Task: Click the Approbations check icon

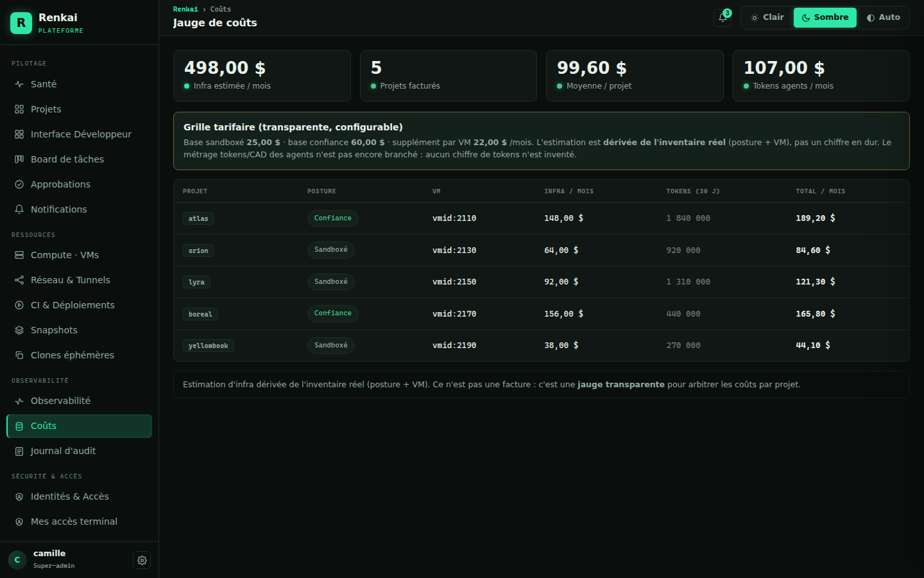Action: [19, 184]
